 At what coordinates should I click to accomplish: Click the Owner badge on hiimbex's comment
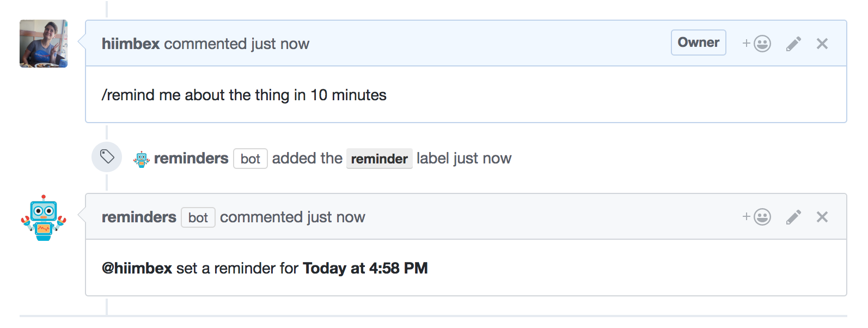[x=698, y=42]
